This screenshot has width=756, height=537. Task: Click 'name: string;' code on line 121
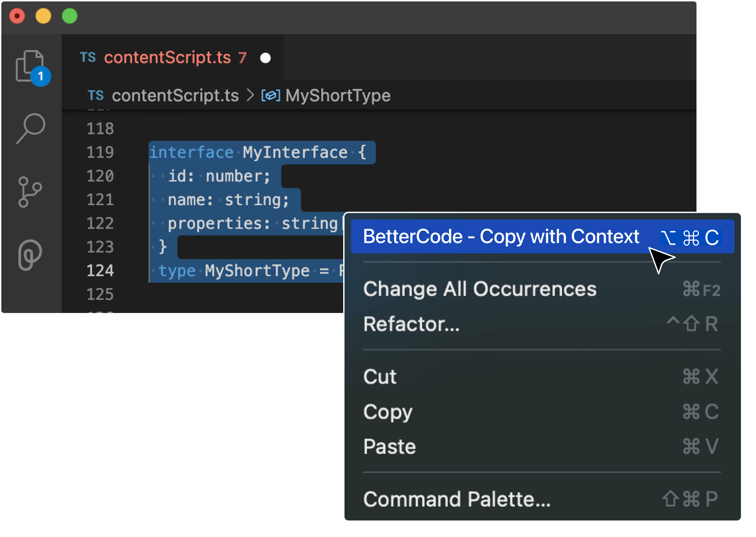pyautogui.click(x=228, y=200)
